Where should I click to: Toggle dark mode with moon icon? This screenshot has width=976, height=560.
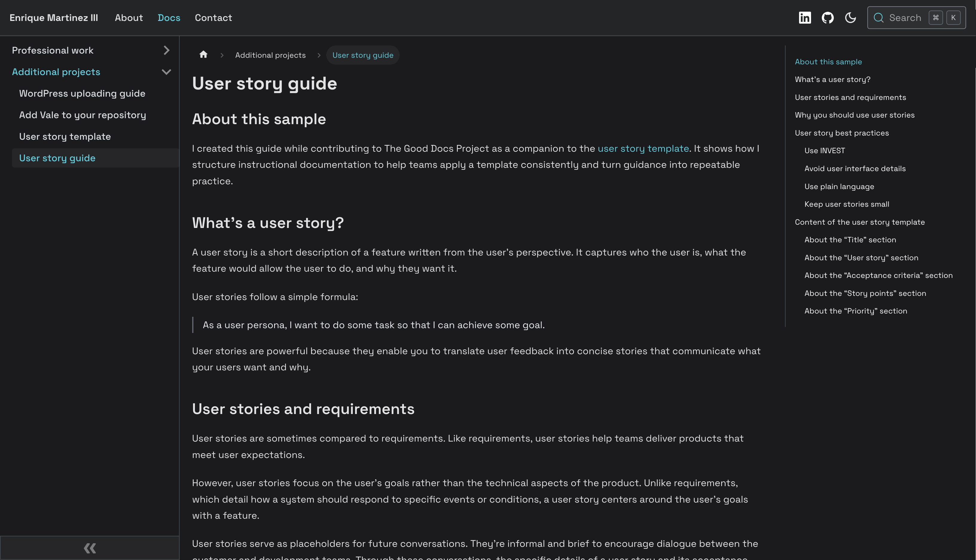tap(850, 18)
